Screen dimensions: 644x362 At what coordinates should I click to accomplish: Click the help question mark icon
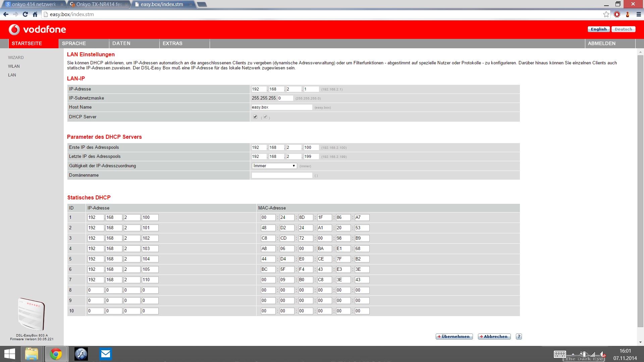pos(519,337)
